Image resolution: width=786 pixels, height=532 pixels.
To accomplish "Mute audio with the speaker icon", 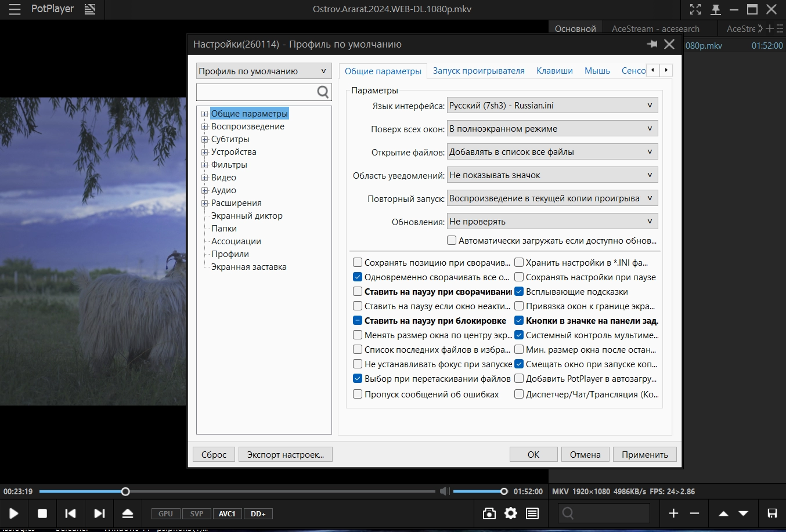I will (x=444, y=491).
